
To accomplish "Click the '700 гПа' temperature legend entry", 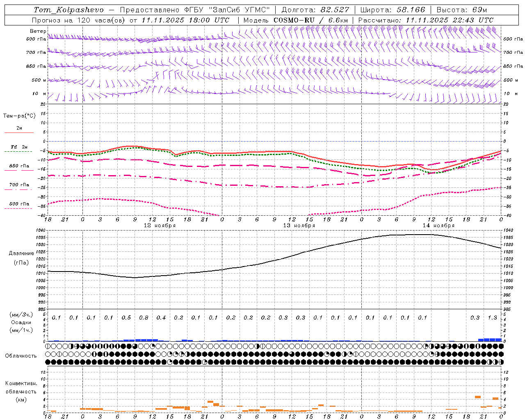I will click(x=19, y=185).
